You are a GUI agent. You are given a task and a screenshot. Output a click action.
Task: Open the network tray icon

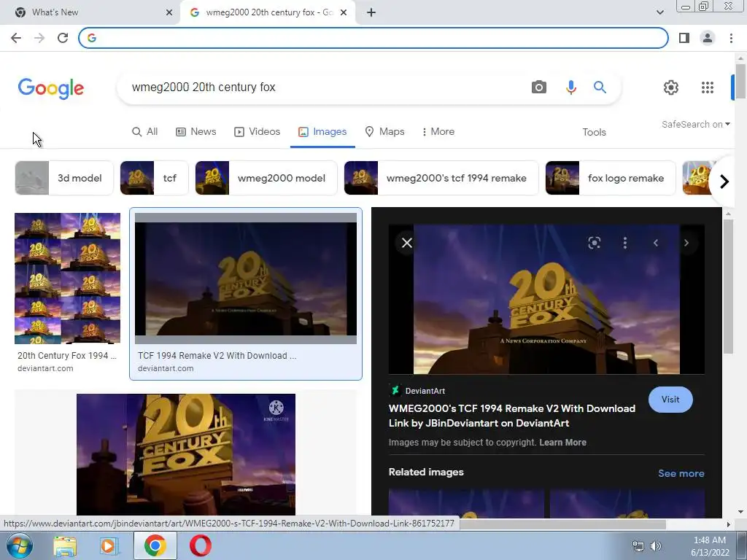(638, 546)
